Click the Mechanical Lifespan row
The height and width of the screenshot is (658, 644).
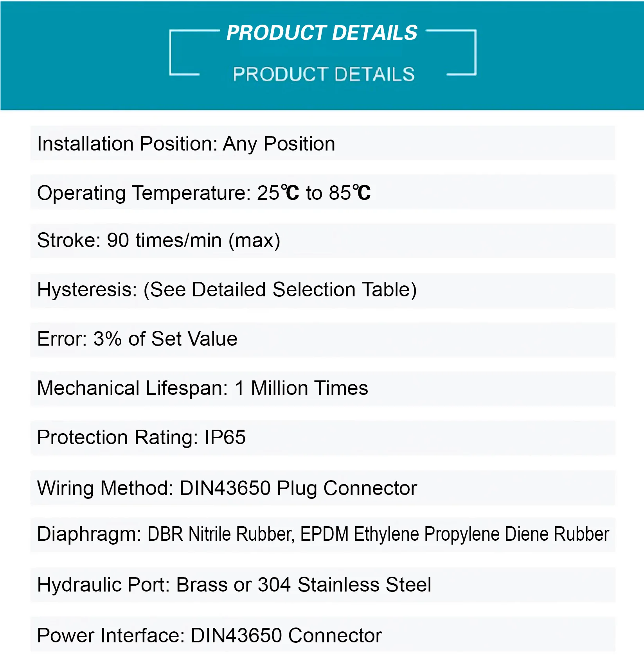click(323, 389)
